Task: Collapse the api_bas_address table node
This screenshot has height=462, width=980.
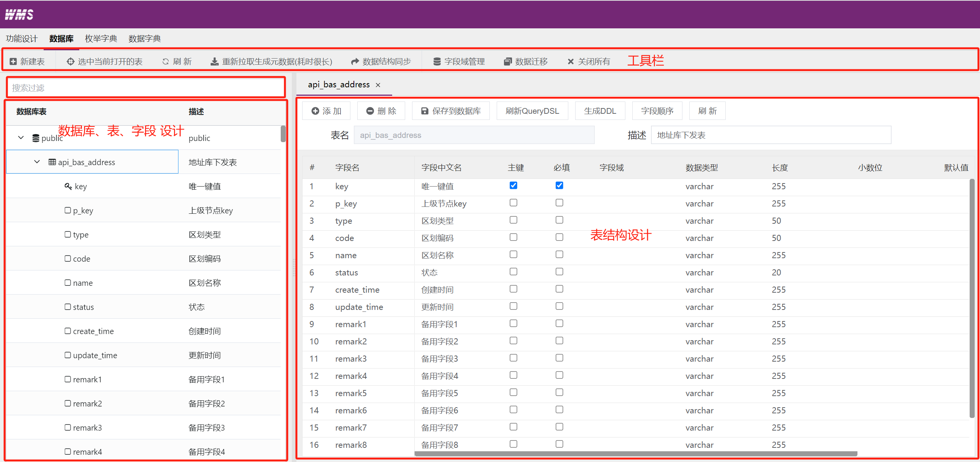Action: coord(37,162)
